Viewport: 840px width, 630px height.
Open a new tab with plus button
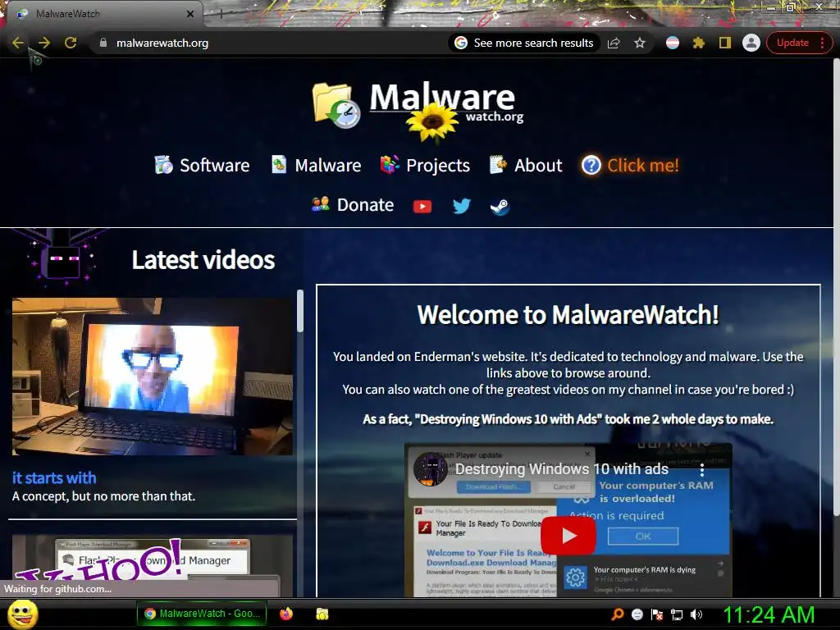[x=220, y=14]
